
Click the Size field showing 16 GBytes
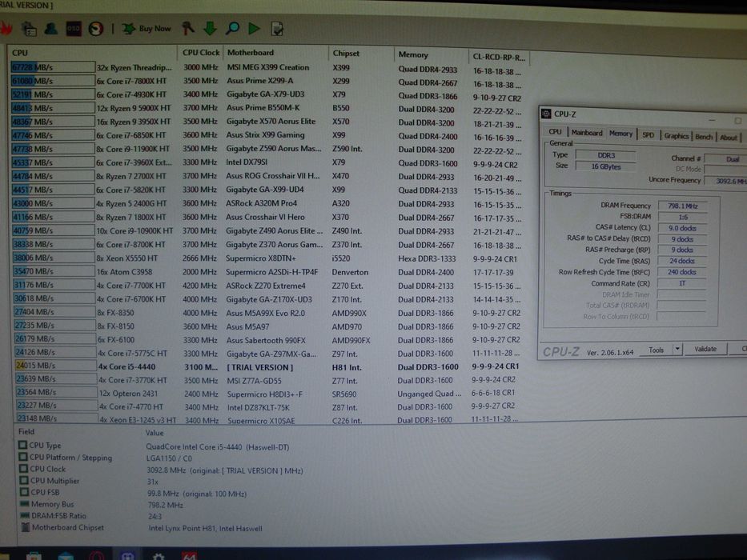(x=606, y=166)
